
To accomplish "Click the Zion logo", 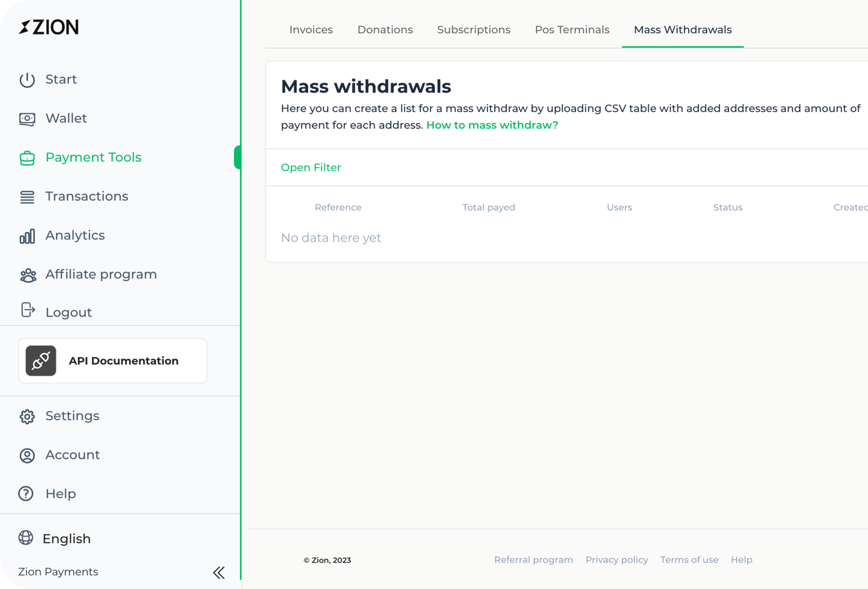I will [x=49, y=27].
